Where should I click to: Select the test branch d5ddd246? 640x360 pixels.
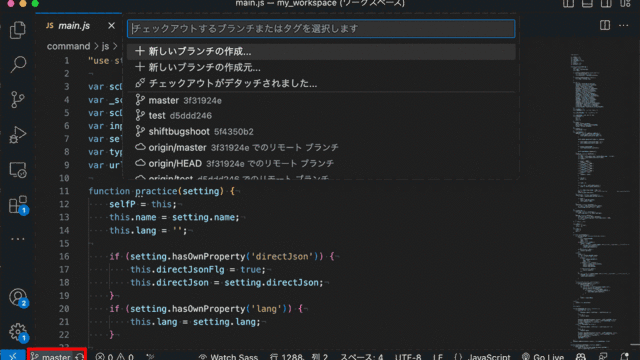[321, 116]
